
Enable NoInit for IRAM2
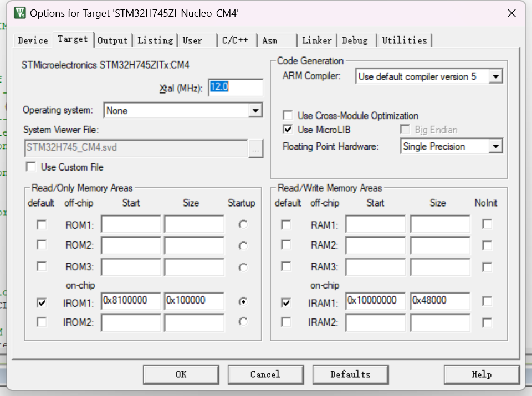tap(487, 322)
